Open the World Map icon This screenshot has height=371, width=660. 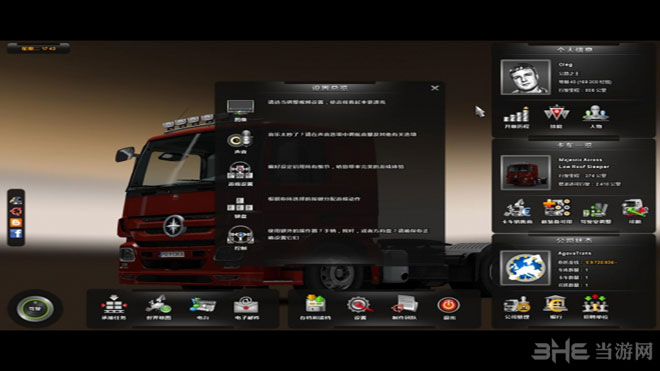click(x=158, y=304)
